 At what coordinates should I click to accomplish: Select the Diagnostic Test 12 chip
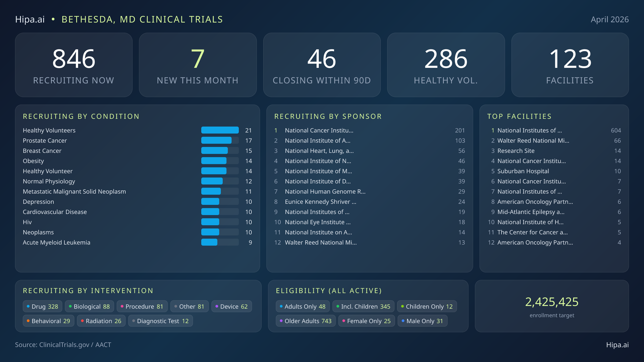click(160, 321)
